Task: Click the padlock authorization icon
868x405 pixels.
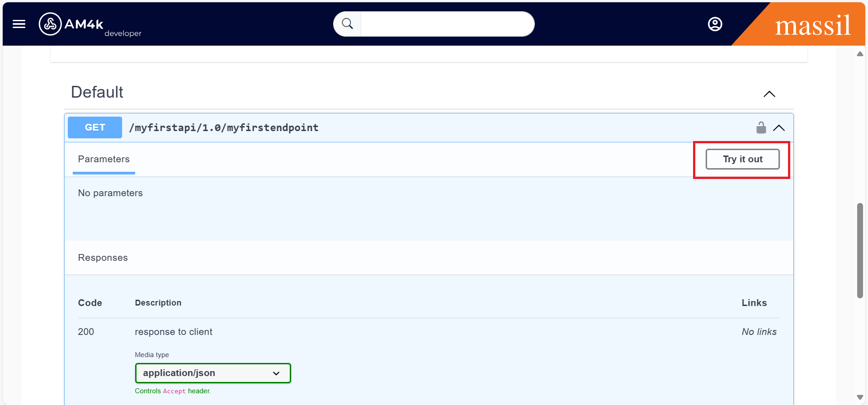Action: tap(761, 128)
